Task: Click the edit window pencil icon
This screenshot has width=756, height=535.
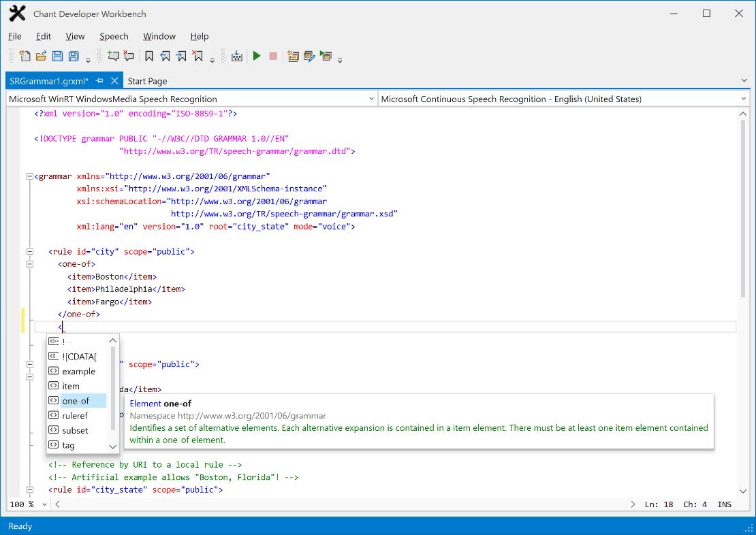Action: pyautogui.click(x=309, y=56)
